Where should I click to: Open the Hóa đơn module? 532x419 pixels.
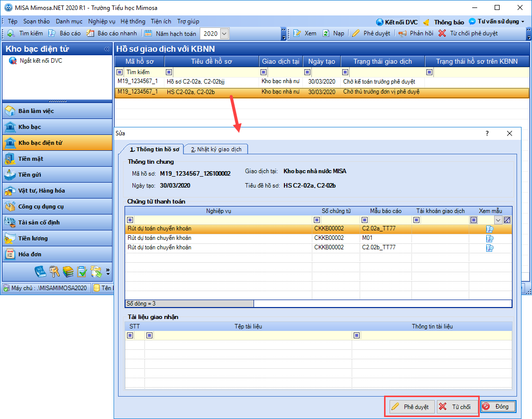[57, 254]
